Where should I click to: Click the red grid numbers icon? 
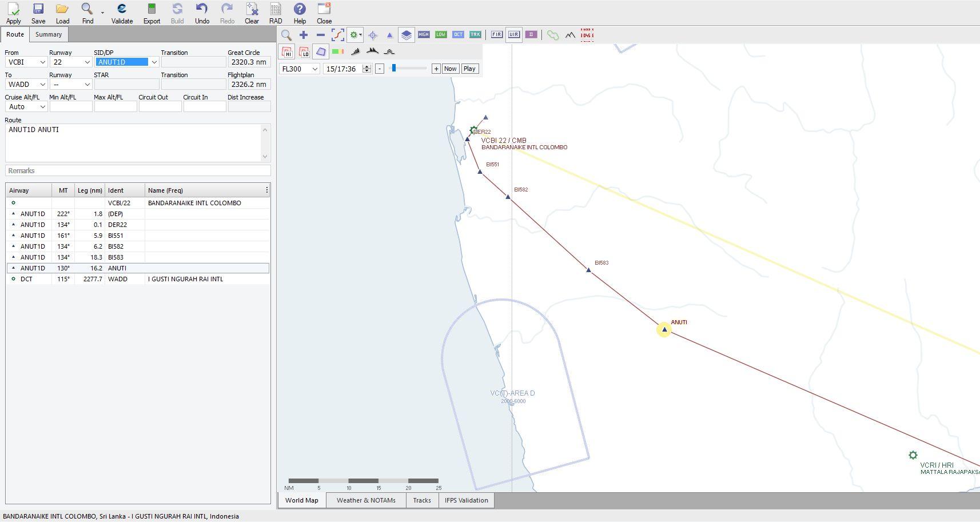point(587,35)
